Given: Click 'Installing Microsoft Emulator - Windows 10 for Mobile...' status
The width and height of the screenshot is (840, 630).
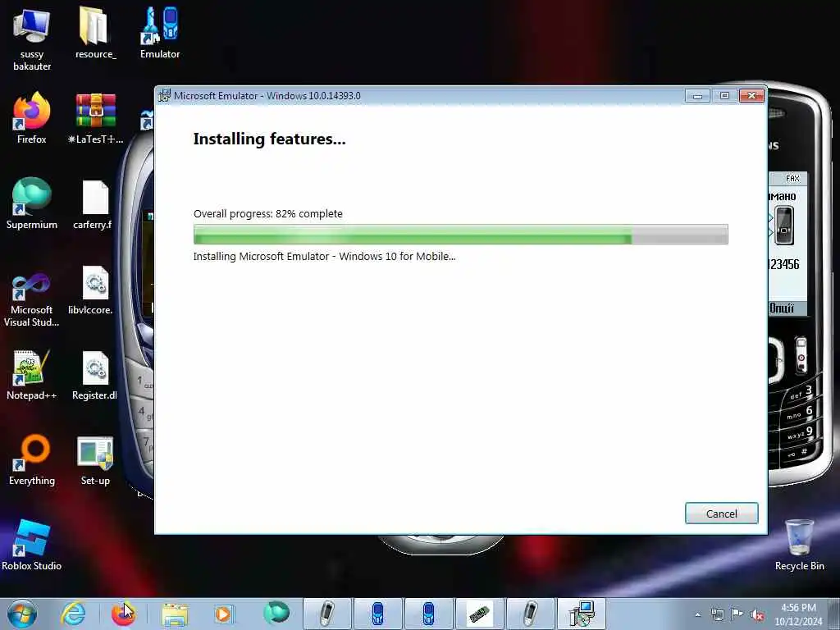Looking at the screenshot, I should (324, 256).
